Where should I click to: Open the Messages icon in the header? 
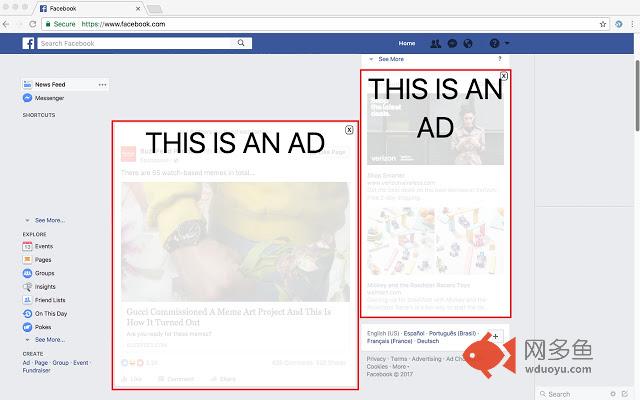(x=452, y=43)
